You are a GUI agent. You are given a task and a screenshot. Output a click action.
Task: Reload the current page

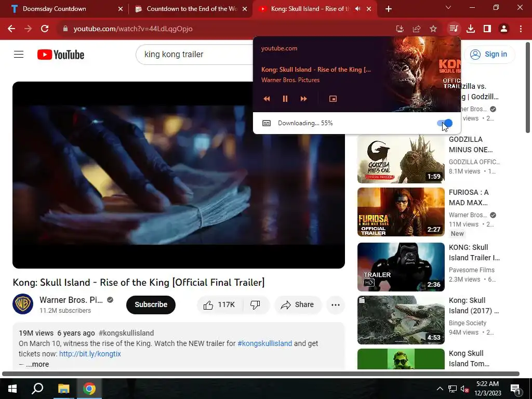tap(45, 29)
